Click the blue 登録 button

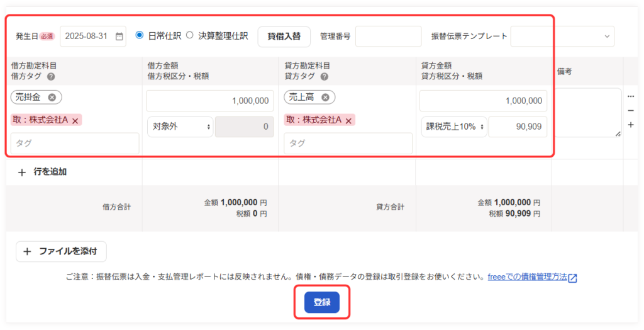tap(322, 302)
